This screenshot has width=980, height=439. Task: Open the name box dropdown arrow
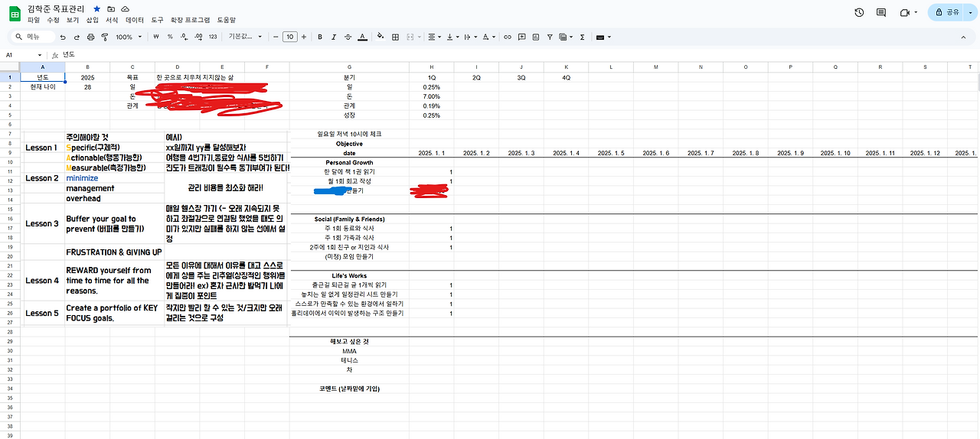40,55
